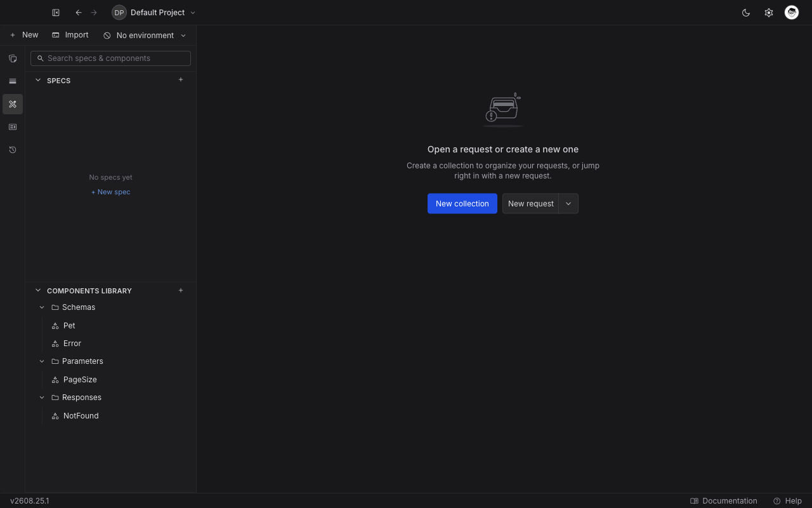
Task: Click the New button in the toolbar
Action: point(24,35)
